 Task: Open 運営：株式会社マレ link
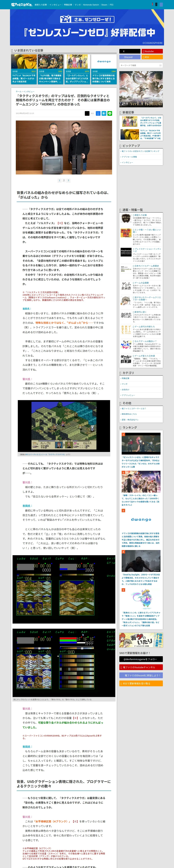pos(130,420)
